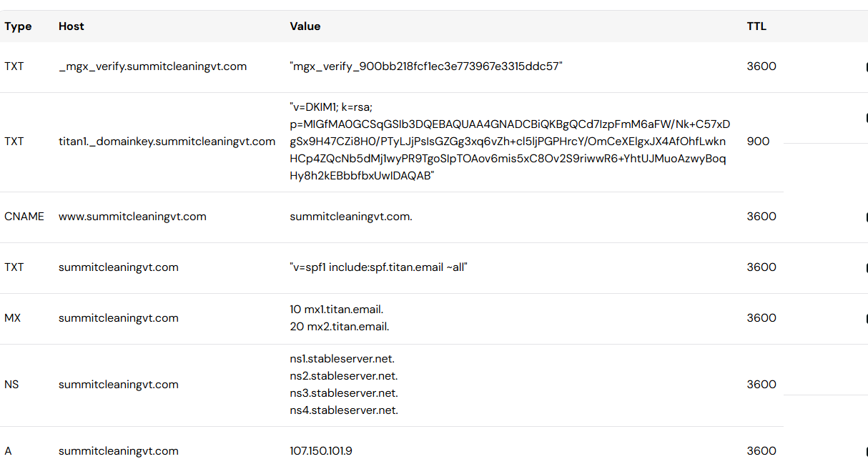Click the CNAME record type label
868x474 pixels.
(24, 217)
